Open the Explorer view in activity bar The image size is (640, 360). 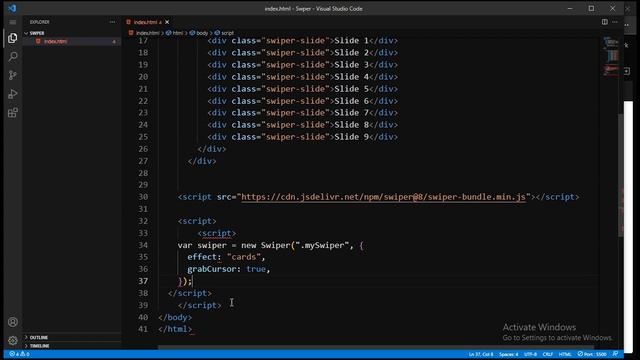click(13, 38)
